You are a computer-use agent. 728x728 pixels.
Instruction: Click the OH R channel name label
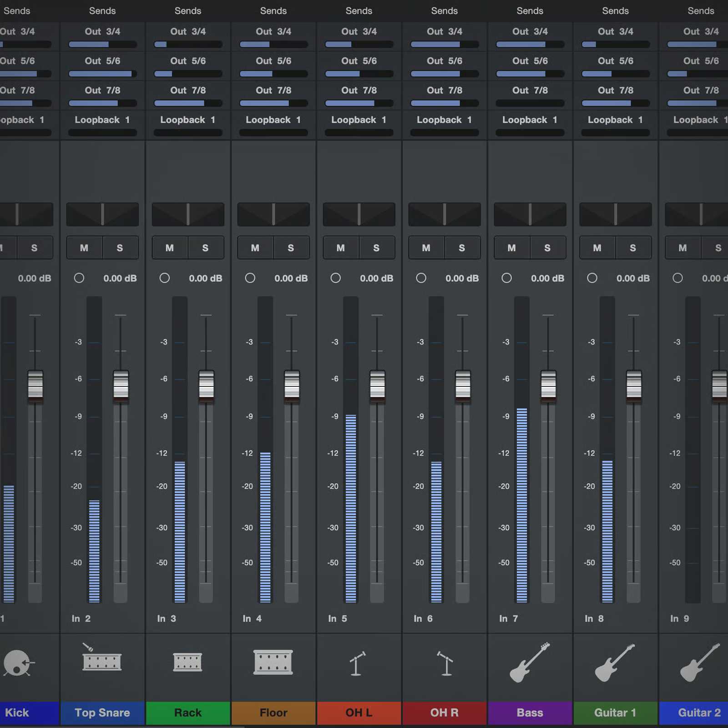445,713
